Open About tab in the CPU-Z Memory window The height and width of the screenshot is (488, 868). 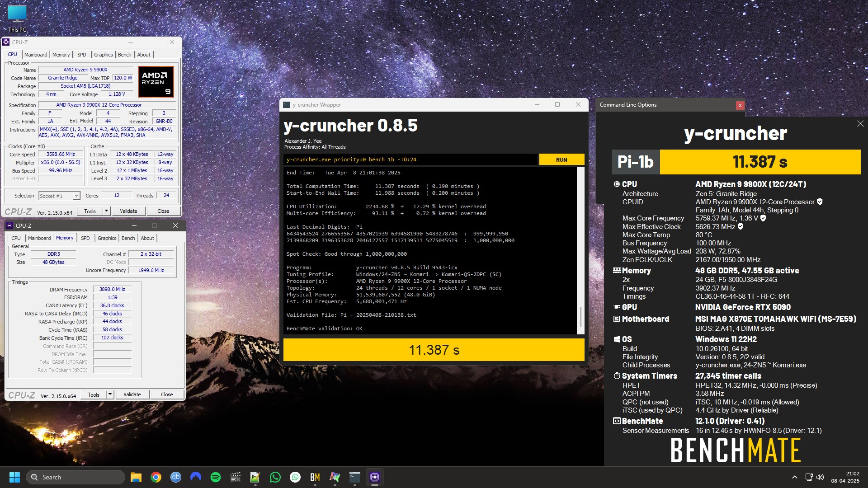click(x=147, y=238)
